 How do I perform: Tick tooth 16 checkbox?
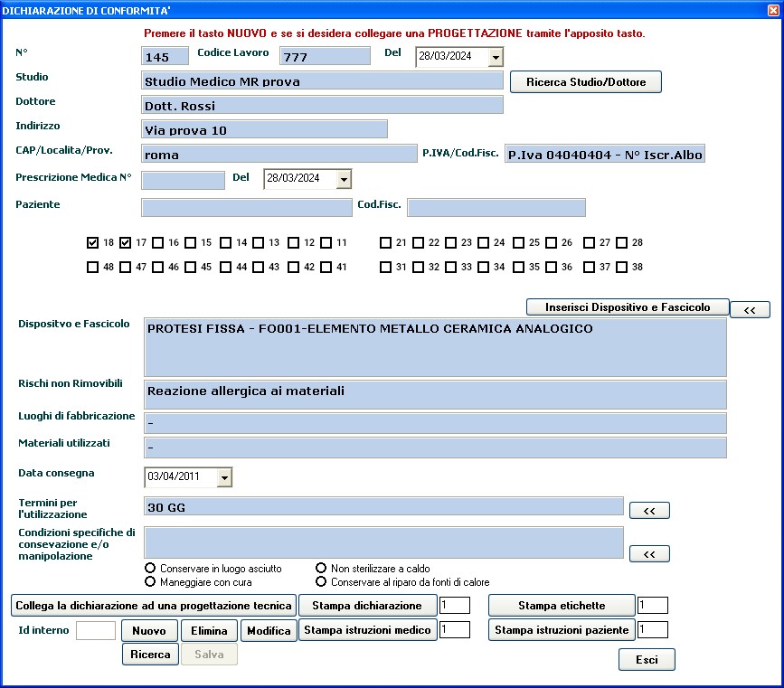(x=158, y=243)
